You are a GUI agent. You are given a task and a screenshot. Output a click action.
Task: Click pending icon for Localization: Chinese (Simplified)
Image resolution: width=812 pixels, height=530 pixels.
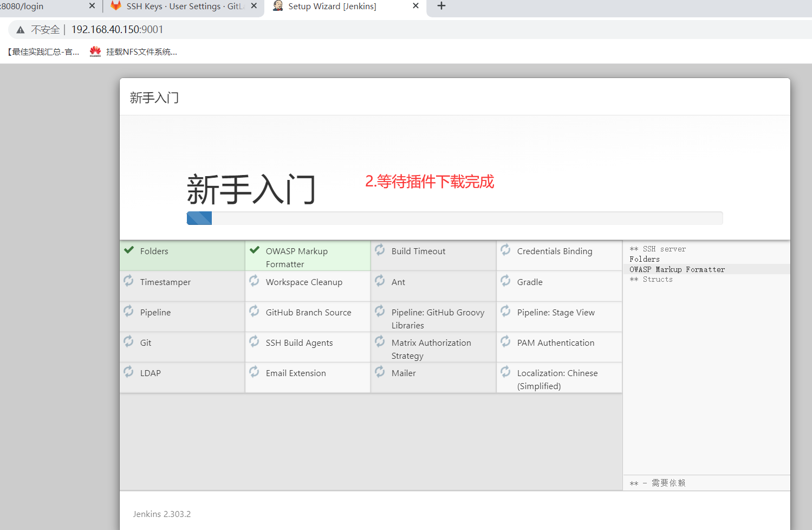[x=505, y=372]
